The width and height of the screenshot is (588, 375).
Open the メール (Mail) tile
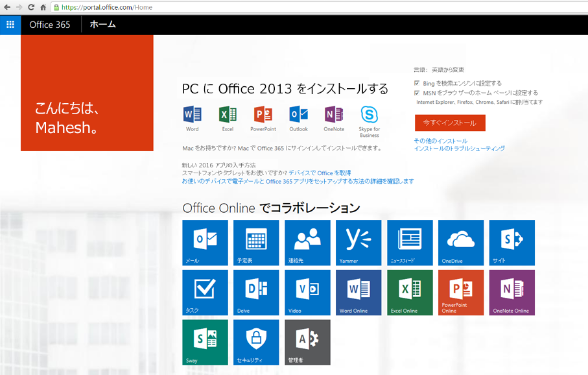point(205,243)
